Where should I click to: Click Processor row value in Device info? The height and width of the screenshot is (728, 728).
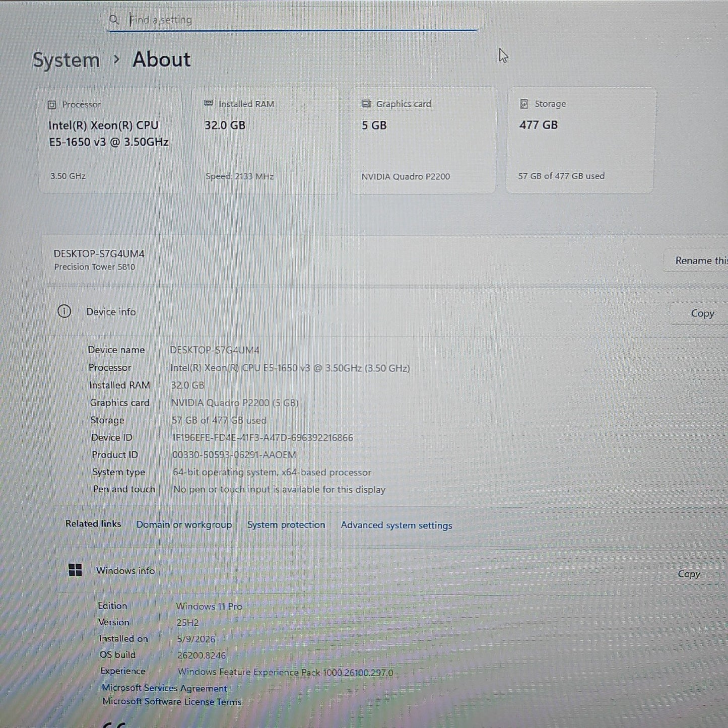(290, 368)
